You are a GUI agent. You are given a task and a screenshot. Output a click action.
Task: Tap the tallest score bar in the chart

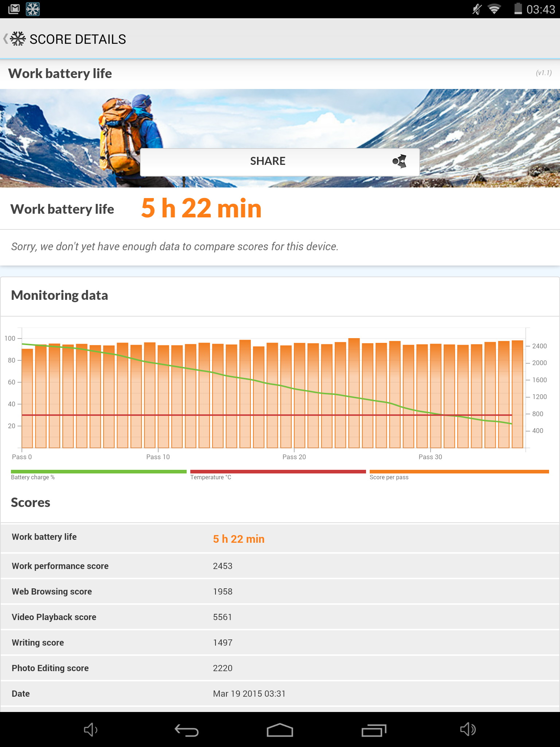click(354, 393)
